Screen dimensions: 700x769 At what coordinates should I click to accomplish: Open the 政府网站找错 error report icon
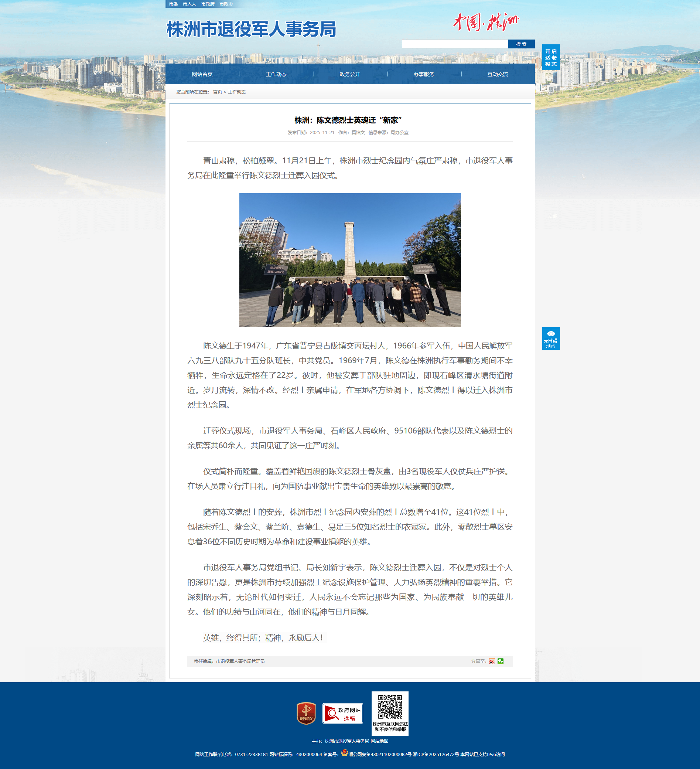342,713
